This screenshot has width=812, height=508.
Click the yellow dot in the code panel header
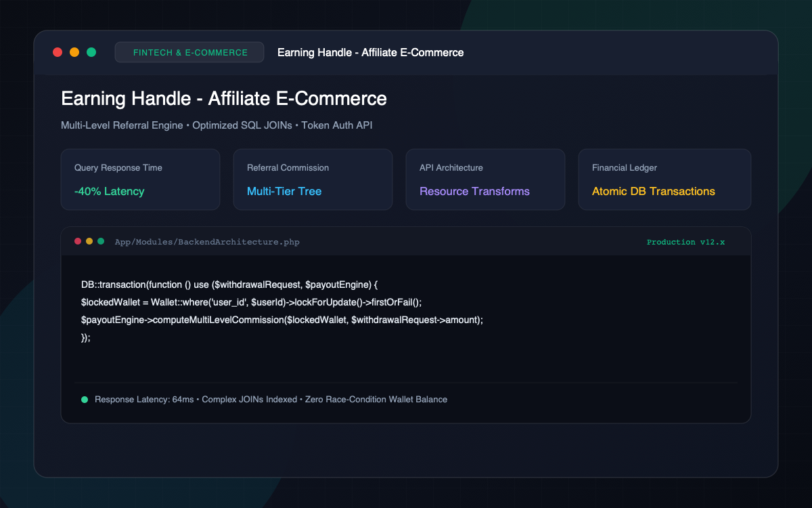tap(89, 241)
